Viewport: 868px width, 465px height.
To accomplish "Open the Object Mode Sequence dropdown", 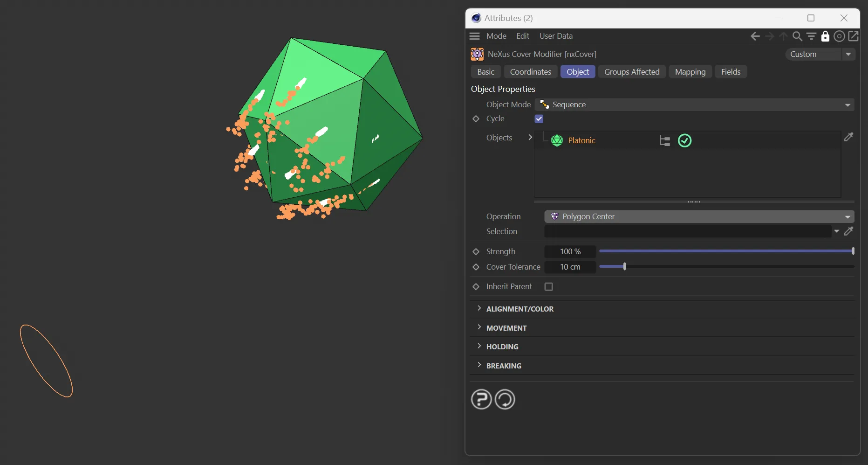I will 694,105.
